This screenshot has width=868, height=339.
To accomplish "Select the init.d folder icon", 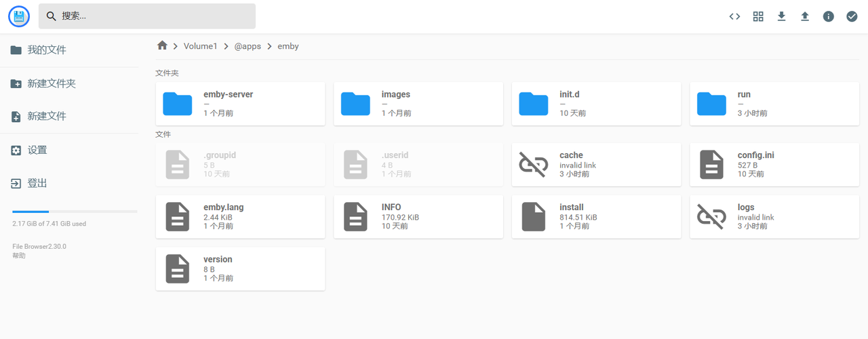I will (534, 104).
